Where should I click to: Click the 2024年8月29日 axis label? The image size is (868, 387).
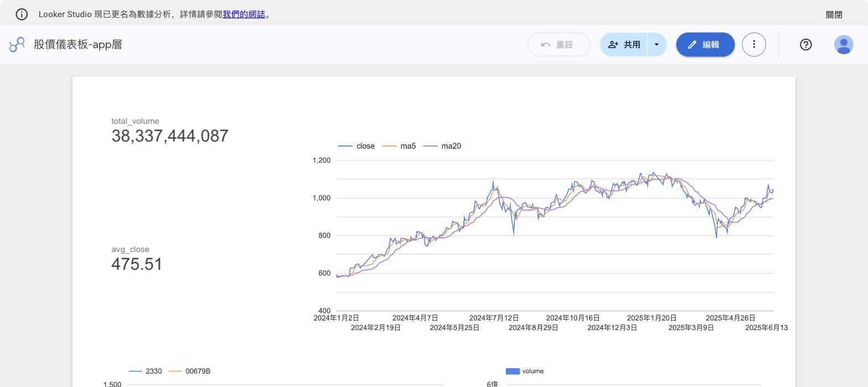(x=533, y=328)
